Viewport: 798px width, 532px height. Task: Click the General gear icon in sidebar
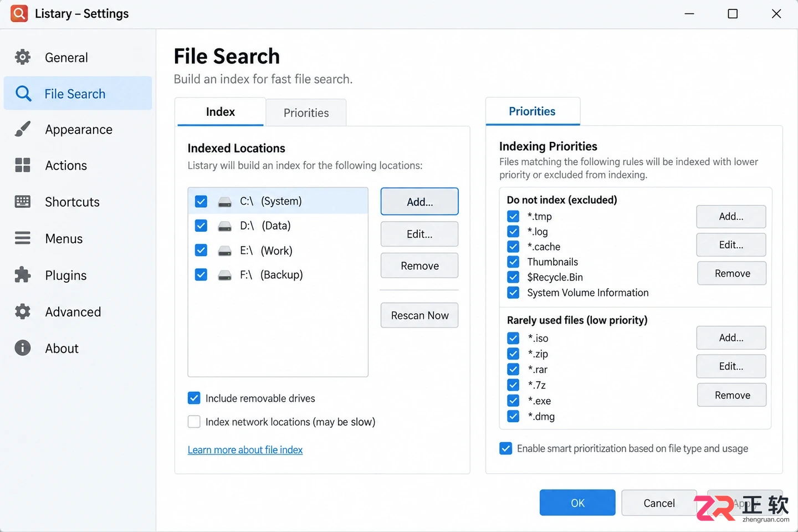tap(23, 57)
